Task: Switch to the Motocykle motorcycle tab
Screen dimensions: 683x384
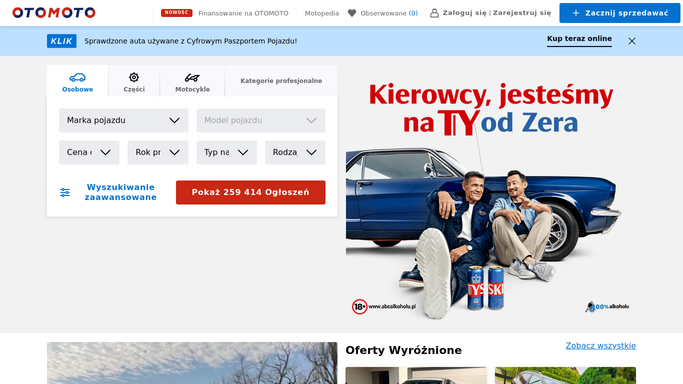Action: (192, 81)
